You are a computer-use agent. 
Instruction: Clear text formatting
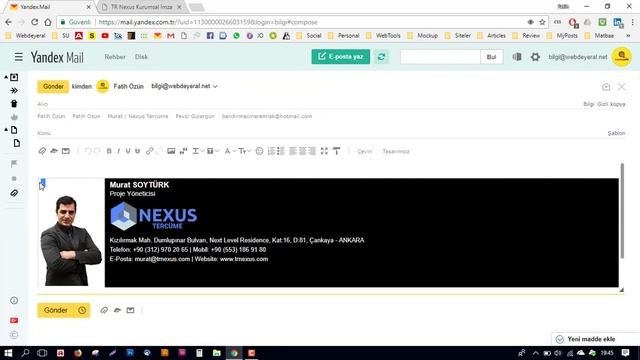pos(336,151)
